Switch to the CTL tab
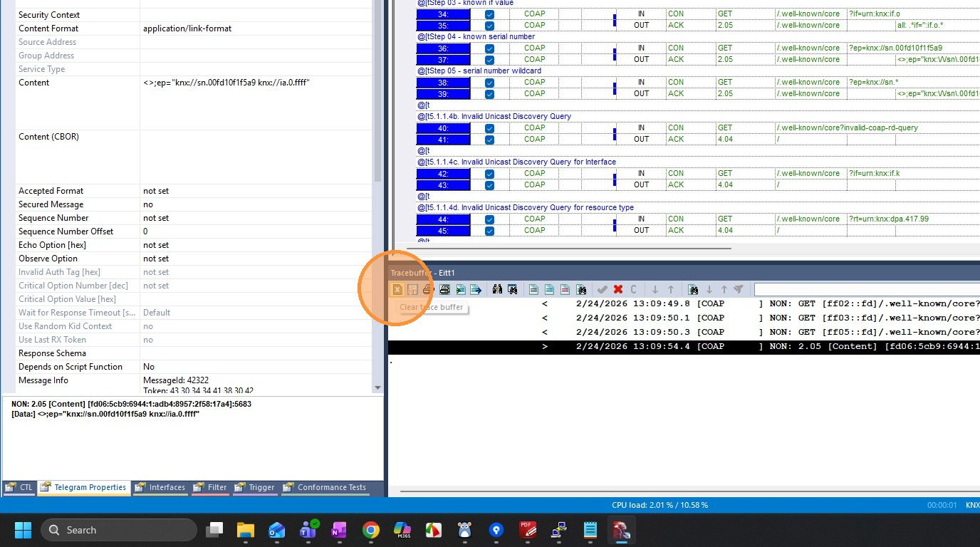The width and height of the screenshot is (980, 547). (19, 488)
